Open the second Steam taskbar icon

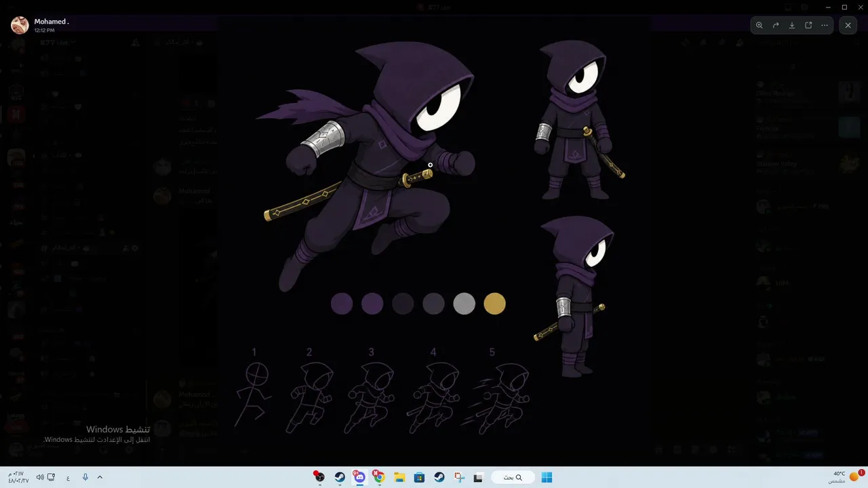(439, 477)
